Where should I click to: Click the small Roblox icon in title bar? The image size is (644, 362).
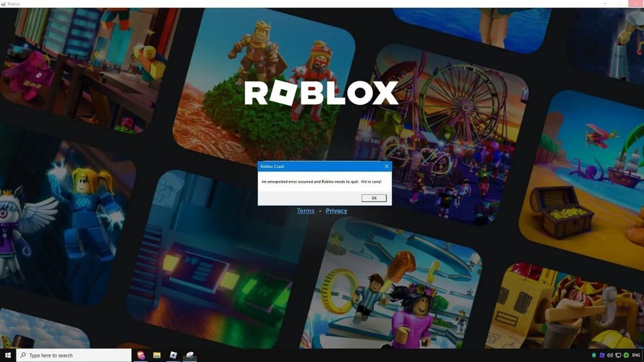click(3, 3)
